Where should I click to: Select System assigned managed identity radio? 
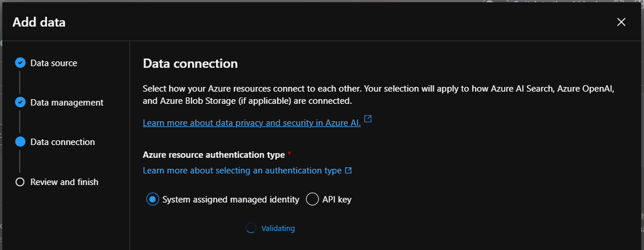click(x=152, y=200)
